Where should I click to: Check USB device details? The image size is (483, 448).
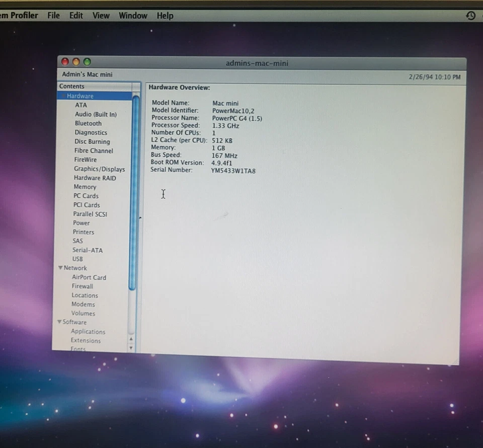(x=77, y=259)
